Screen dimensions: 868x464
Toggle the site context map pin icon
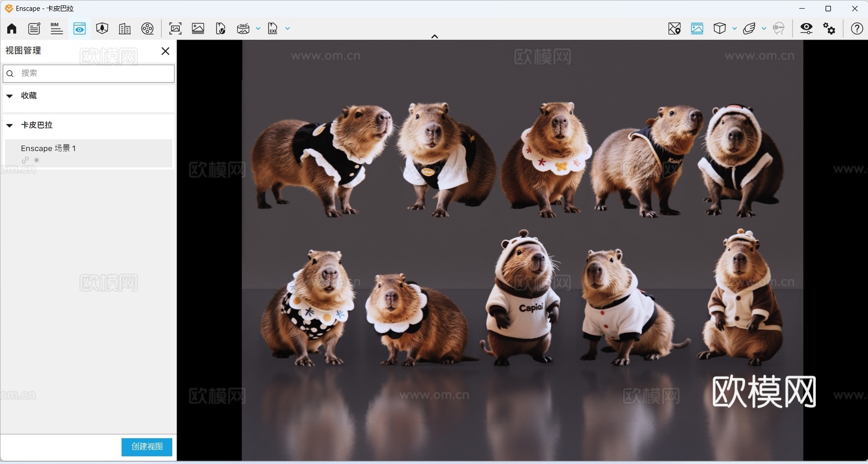[x=674, y=28]
